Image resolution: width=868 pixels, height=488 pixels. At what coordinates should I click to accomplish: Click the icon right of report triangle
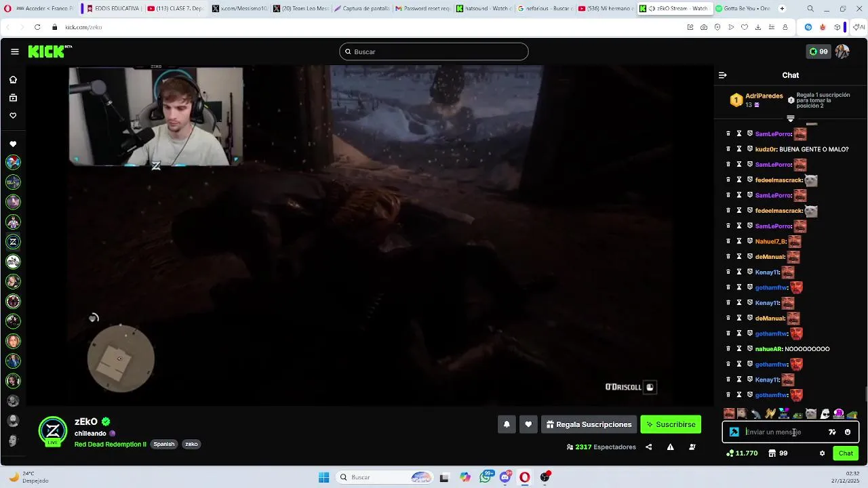click(x=692, y=447)
